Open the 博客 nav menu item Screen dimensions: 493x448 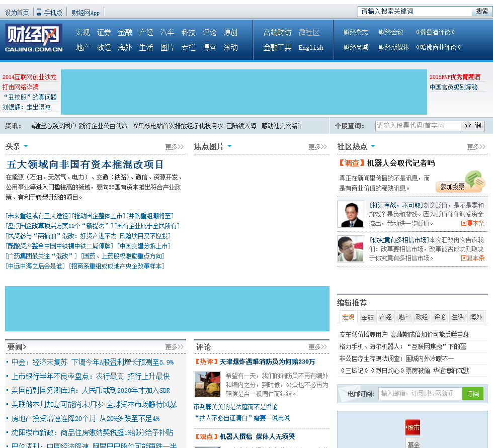(x=209, y=47)
